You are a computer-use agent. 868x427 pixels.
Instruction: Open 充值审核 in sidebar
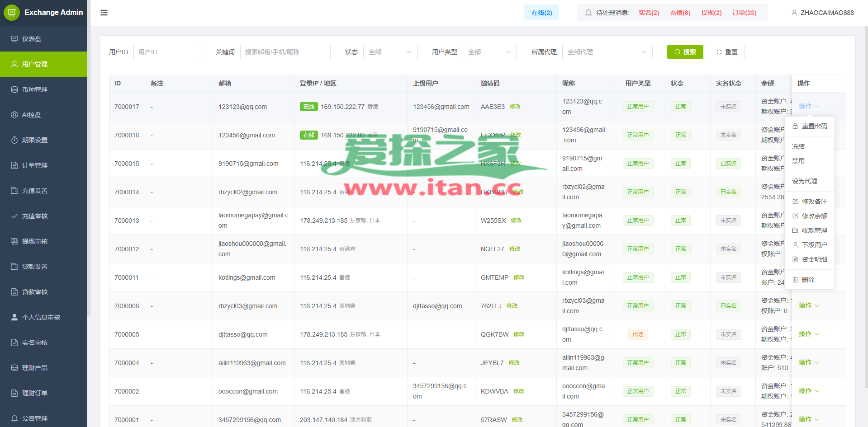(x=43, y=216)
